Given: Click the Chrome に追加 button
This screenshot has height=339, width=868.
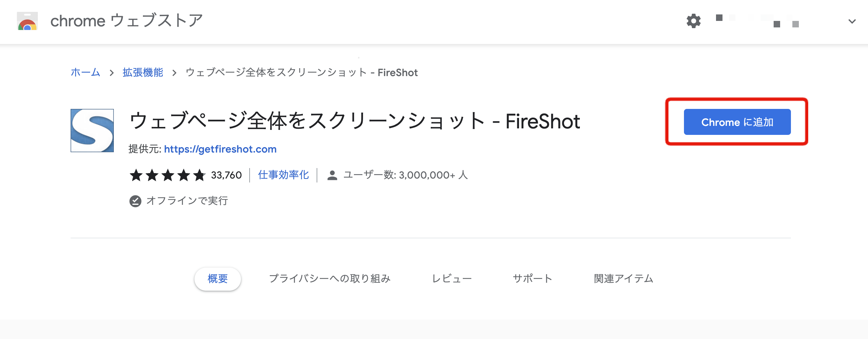Looking at the screenshot, I should [x=737, y=122].
